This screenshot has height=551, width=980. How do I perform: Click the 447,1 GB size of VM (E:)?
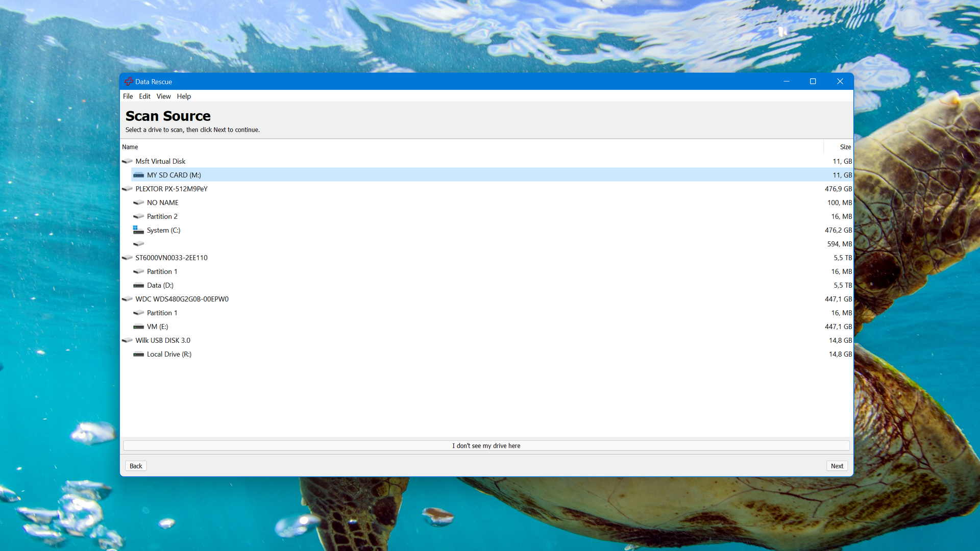[838, 327]
